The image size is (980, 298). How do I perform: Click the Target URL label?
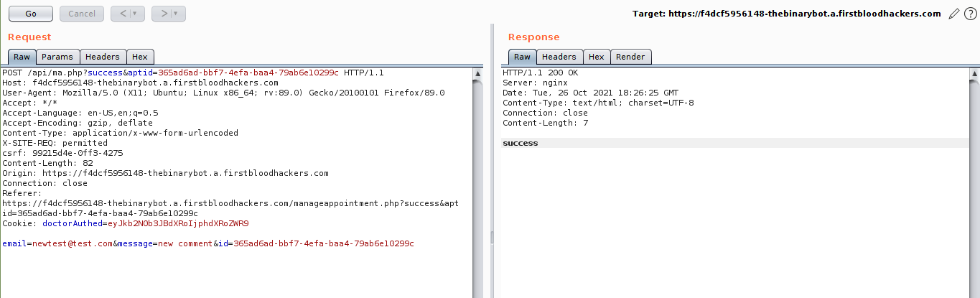point(786,14)
